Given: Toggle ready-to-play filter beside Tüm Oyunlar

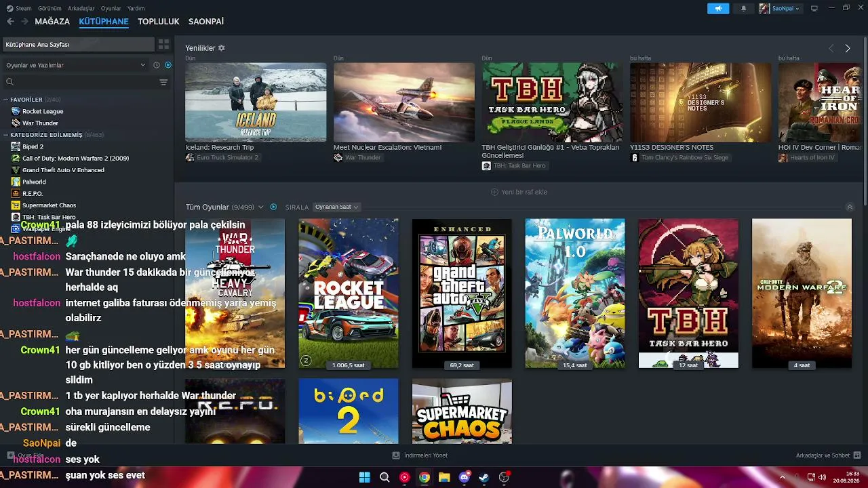Looking at the screenshot, I should point(273,207).
